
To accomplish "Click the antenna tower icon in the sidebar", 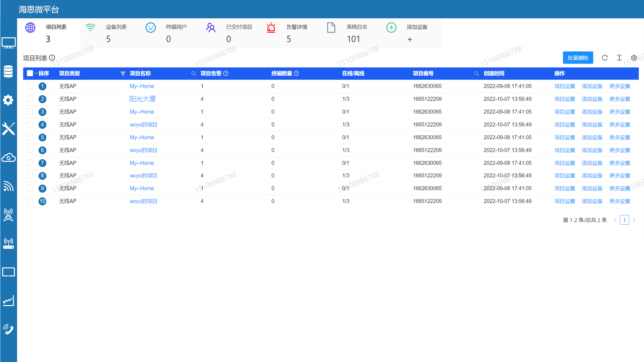I will click(8, 215).
